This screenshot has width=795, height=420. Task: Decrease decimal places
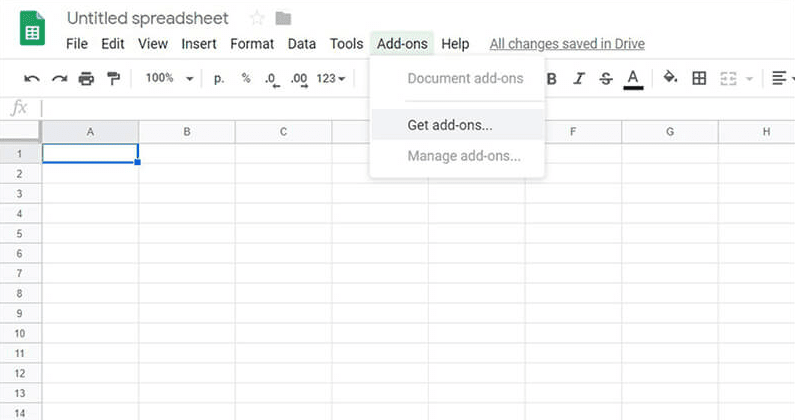tap(272, 80)
